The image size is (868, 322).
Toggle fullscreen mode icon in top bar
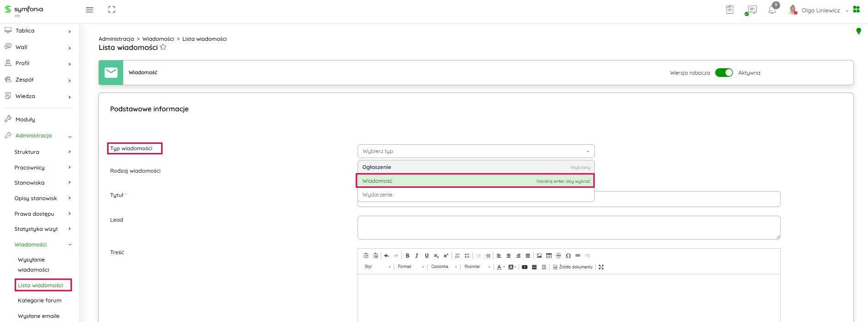tap(112, 10)
